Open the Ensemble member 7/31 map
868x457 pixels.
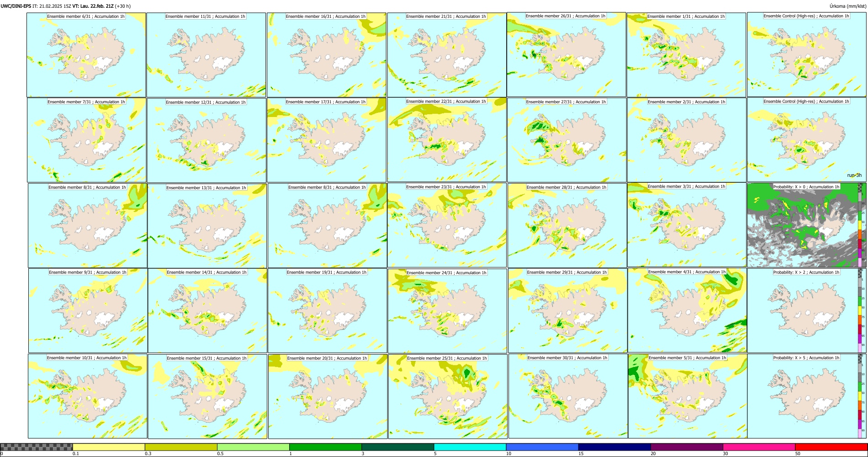pyautogui.click(x=87, y=140)
